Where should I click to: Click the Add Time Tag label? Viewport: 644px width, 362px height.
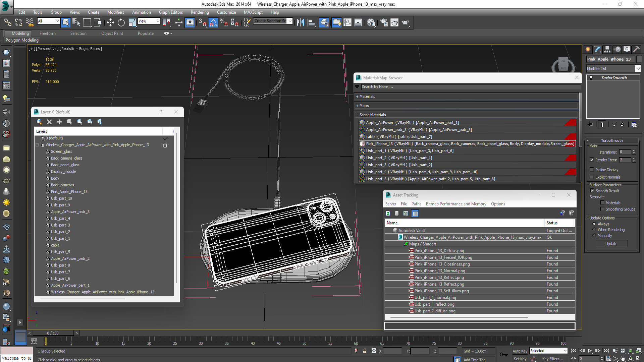[474, 360]
